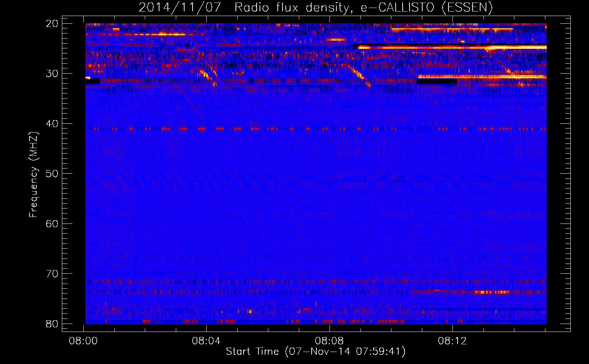Click the '30' frequency tick label
Viewport: 589px width, 364px height.
(52, 74)
